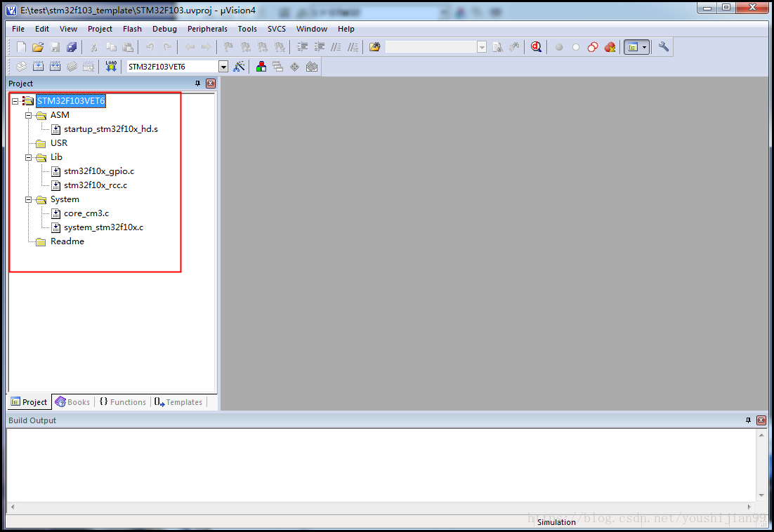The width and height of the screenshot is (774, 532).
Task: Click the Rebuild all target files icon
Action: click(x=55, y=67)
